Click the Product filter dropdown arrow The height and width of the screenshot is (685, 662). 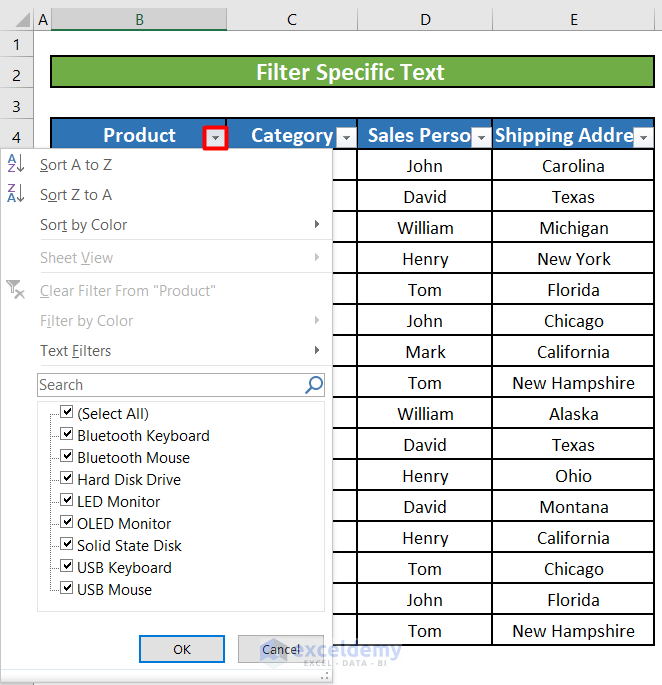click(x=215, y=138)
